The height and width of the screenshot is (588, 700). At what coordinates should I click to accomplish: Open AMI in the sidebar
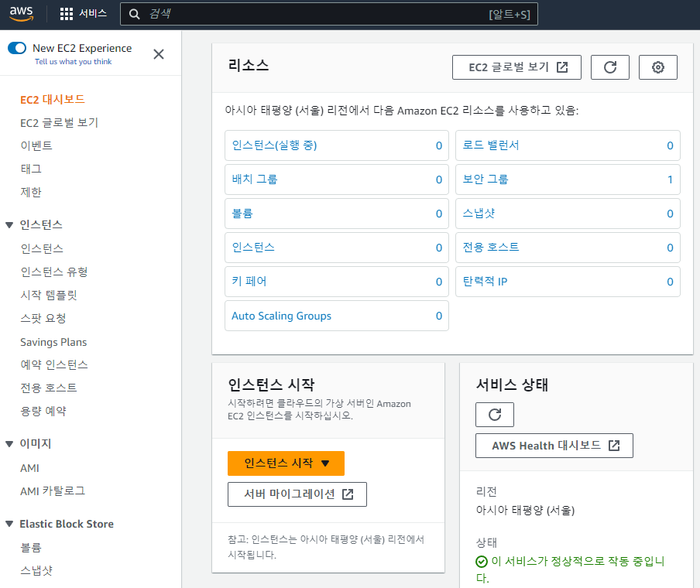pos(29,468)
